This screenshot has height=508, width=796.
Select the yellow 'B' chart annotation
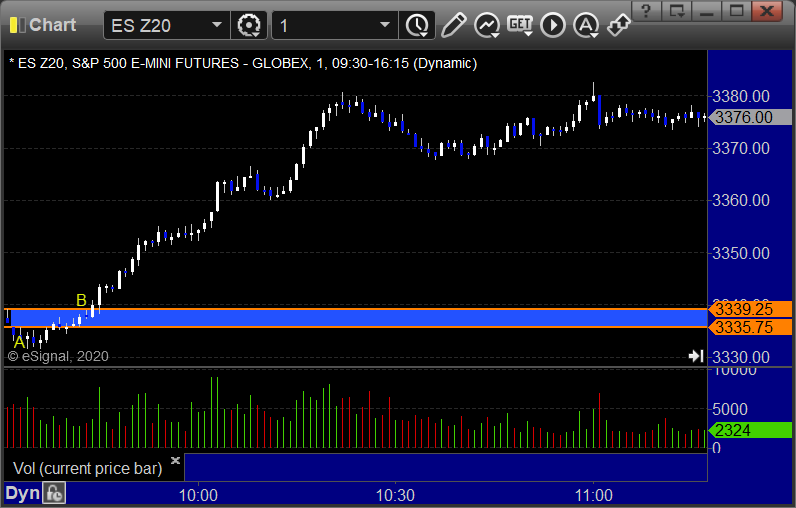coord(81,300)
